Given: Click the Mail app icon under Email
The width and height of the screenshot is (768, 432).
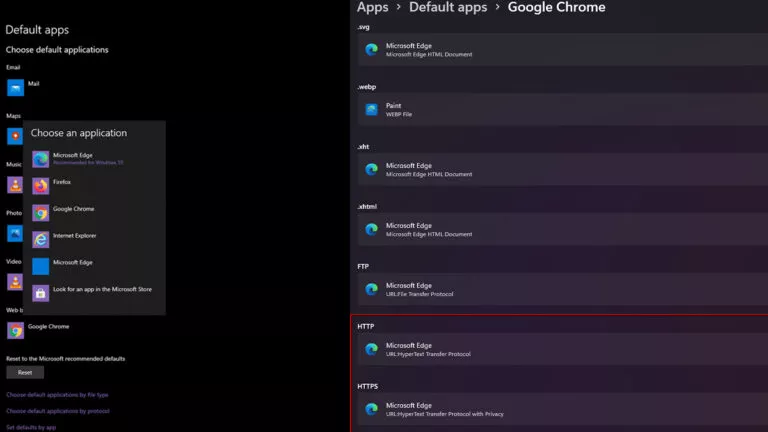Looking at the screenshot, I should [x=15, y=88].
